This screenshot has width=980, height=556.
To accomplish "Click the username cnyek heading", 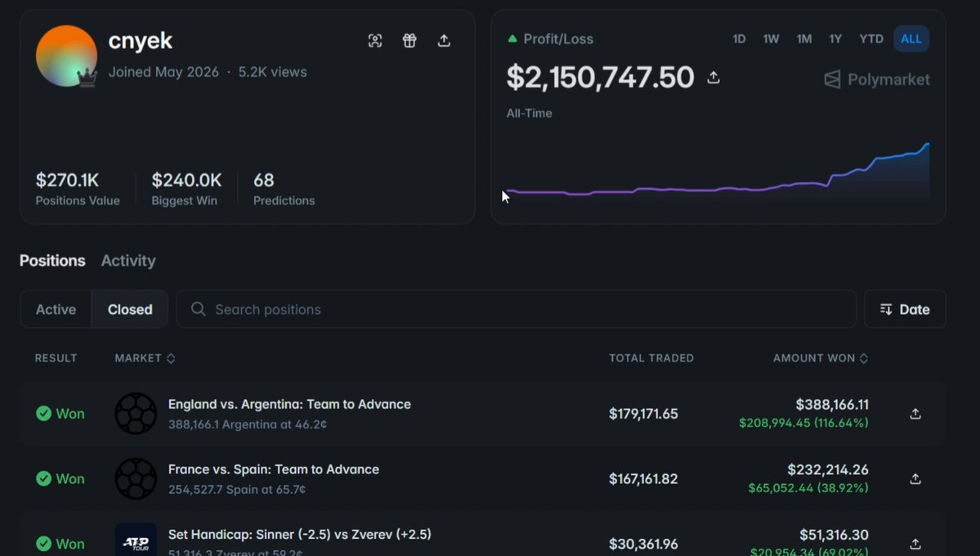I will click(x=140, y=41).
